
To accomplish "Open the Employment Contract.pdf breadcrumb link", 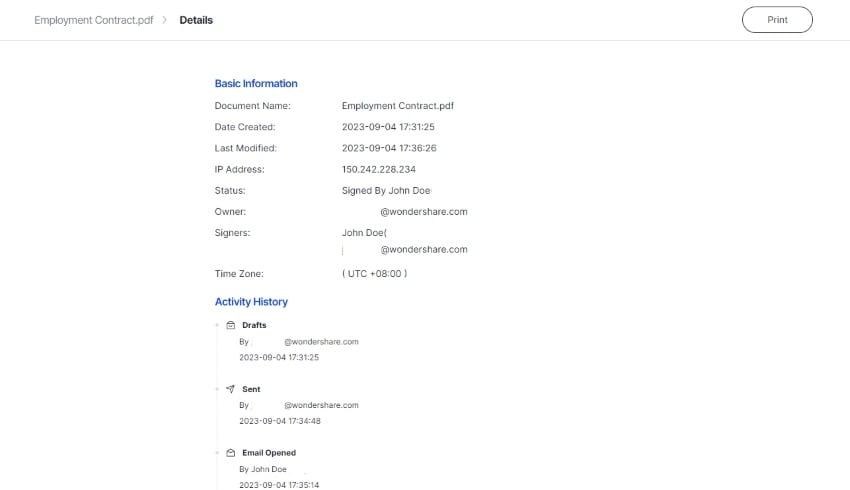I will pos(94,20).
